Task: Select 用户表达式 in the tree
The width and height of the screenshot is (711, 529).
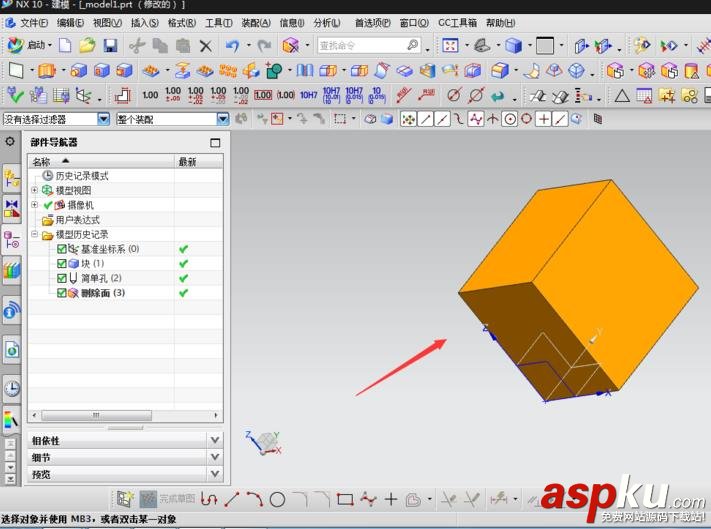Action: (x=78, y=220)
